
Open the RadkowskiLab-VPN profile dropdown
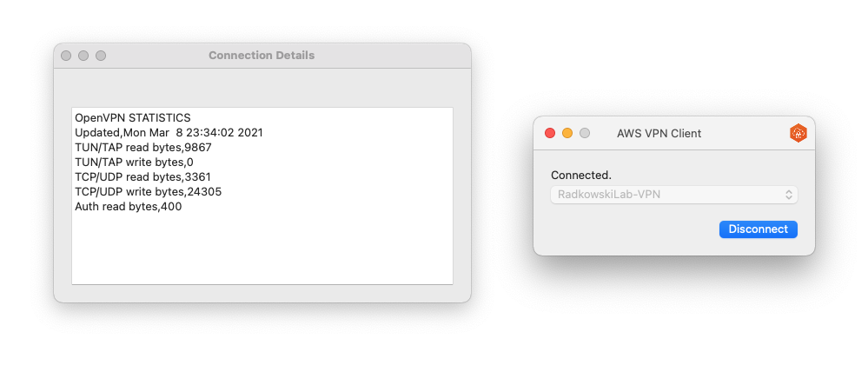(674, 195)
